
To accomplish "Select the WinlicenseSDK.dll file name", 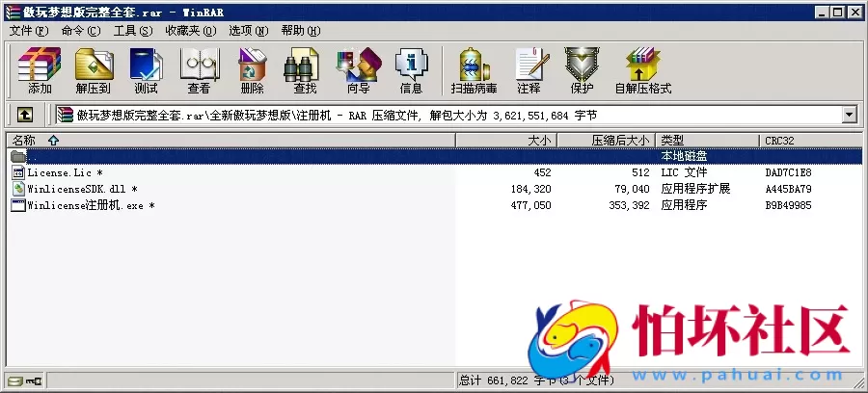I will point(83,189).
